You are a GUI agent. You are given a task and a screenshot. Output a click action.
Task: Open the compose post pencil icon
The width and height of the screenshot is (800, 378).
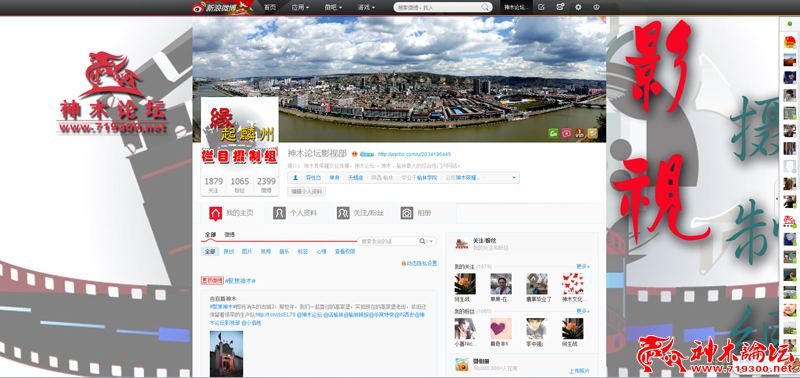click(x=541, y=7)
